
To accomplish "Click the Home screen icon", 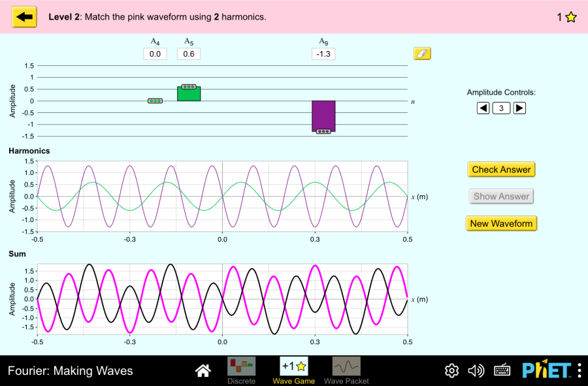I will click(x=203, y=370).
